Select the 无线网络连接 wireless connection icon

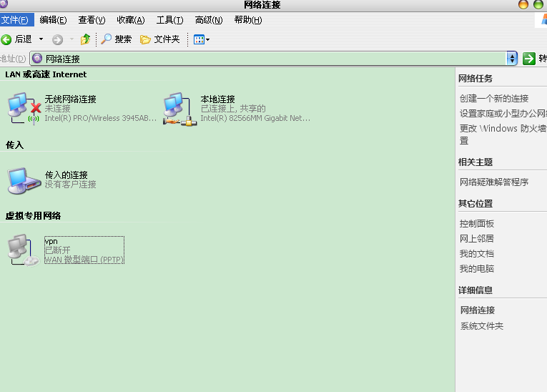coord(23,108)
